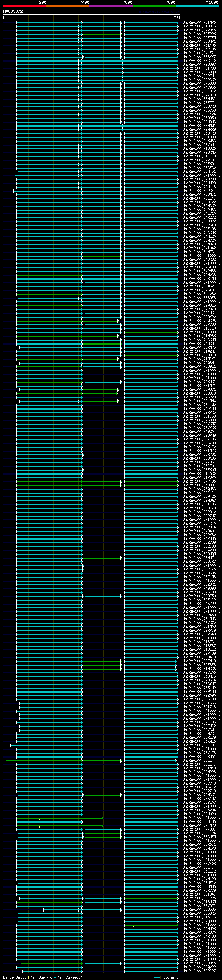Select subject label UniRef100_Q6XIM3
The height and width of the screenshot is (980, 222).
pos(199,278)
